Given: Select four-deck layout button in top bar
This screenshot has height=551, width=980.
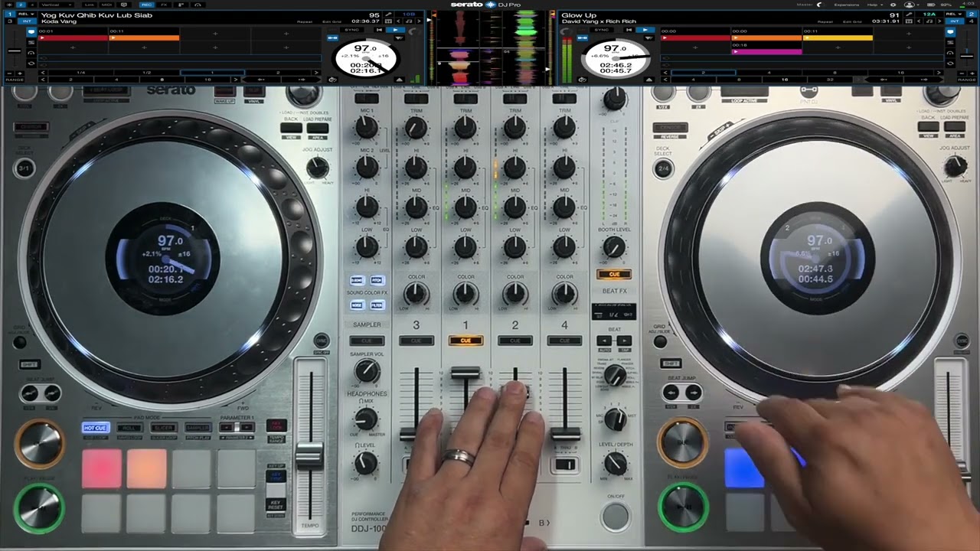Looking at the screenshot, I should coord(32,5).
